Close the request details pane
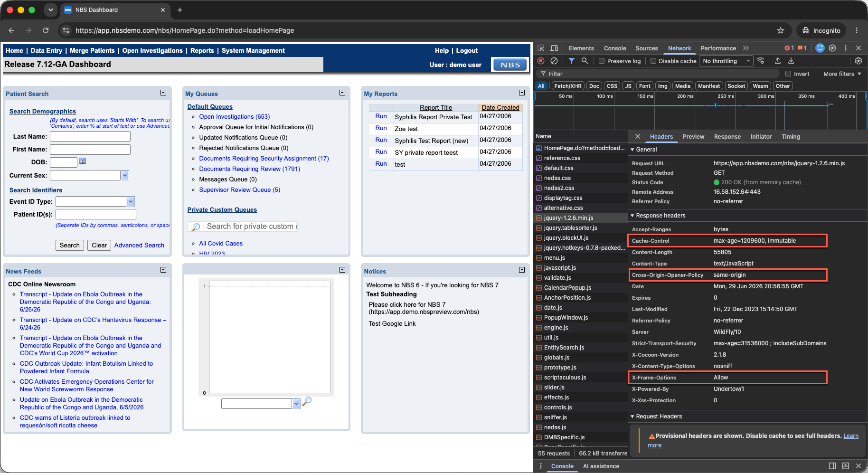 coord(638,136)
